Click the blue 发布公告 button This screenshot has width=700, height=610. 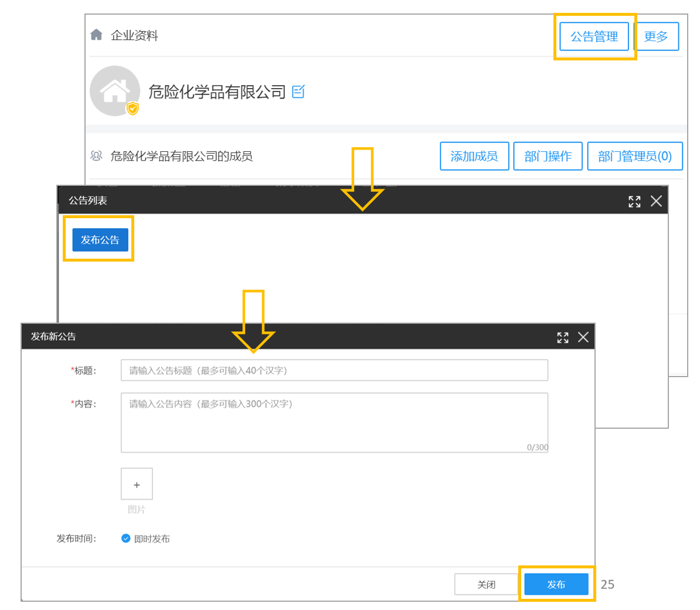point(100,240)
